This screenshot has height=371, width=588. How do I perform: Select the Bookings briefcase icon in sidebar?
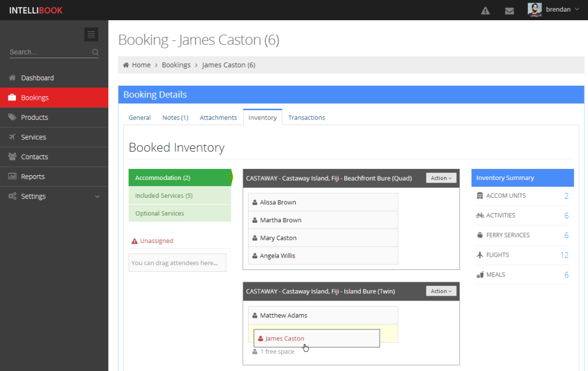12,97
